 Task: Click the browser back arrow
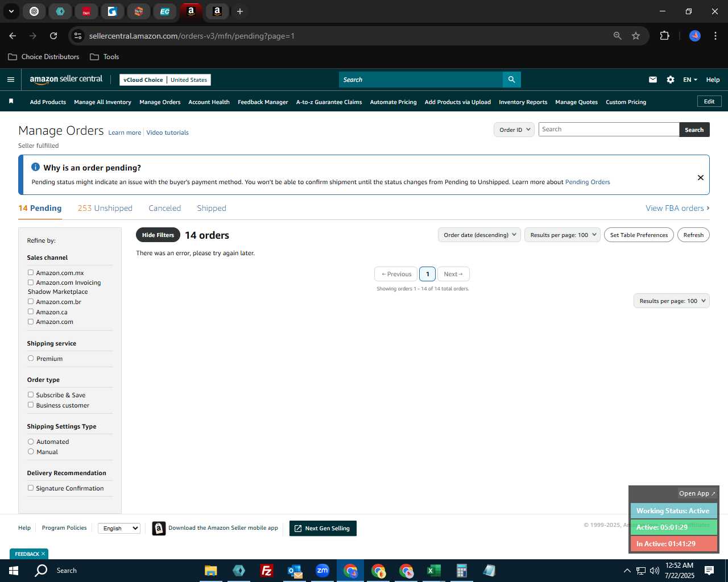point(13,36)
